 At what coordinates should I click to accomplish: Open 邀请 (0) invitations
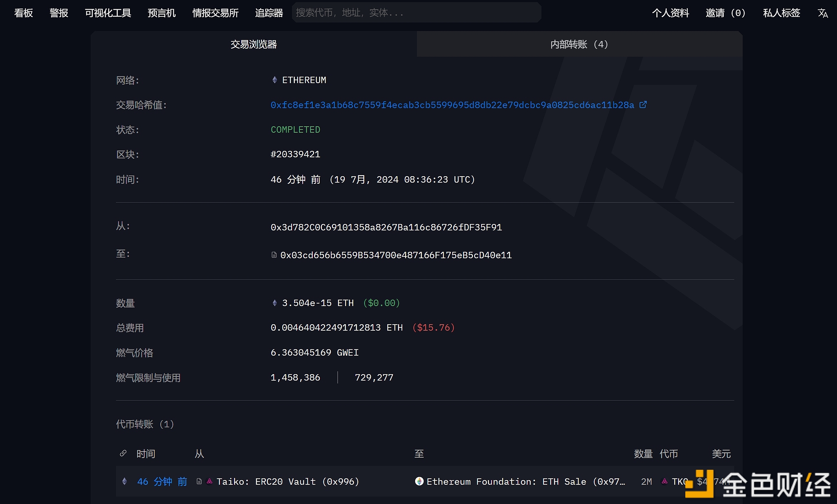tap(726, 13)
